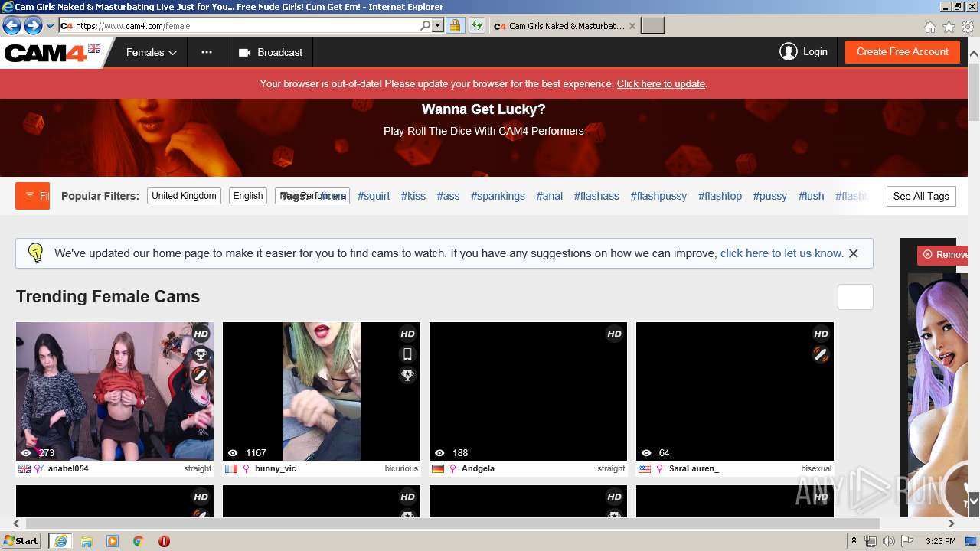Select the #lush tag
The width and height of the screenshot is (980, 551).
(x=811, y=196)
